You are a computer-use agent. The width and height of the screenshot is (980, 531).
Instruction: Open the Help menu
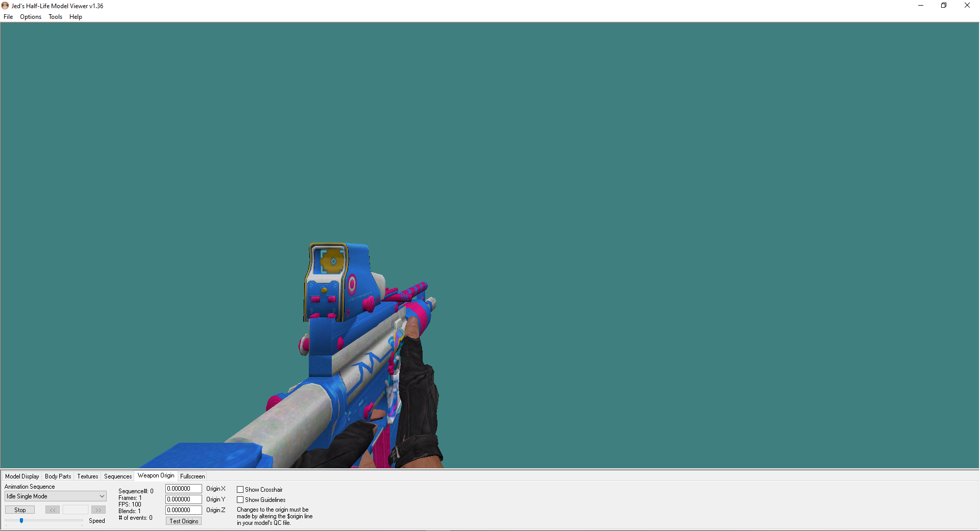(x=76, y=17)
